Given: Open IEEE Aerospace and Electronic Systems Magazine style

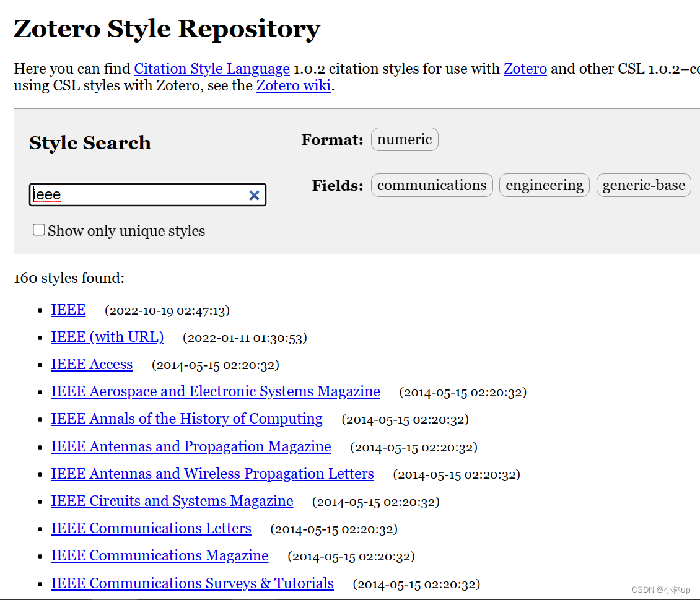Looking at the screenshot, I should [216, 392].
